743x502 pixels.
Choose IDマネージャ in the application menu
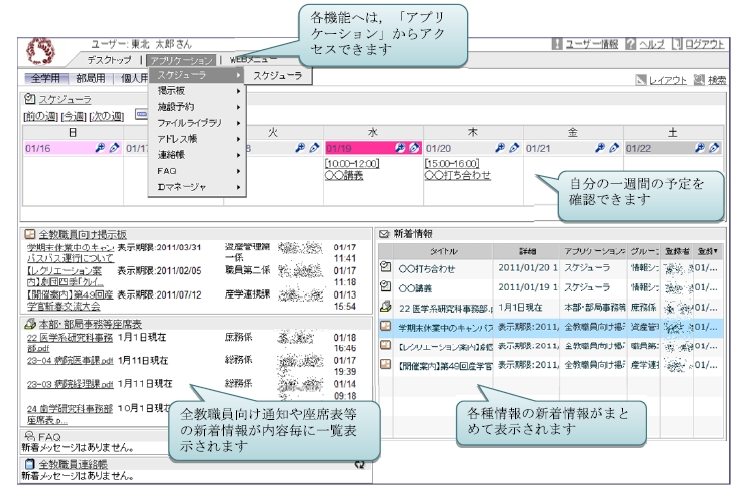[197, 187]
